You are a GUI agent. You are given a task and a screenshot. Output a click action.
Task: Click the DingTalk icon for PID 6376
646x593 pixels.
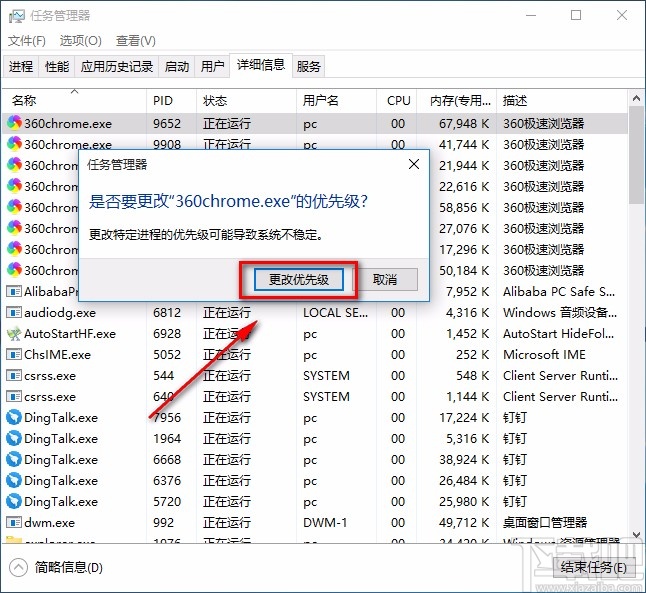pos(14,480)
